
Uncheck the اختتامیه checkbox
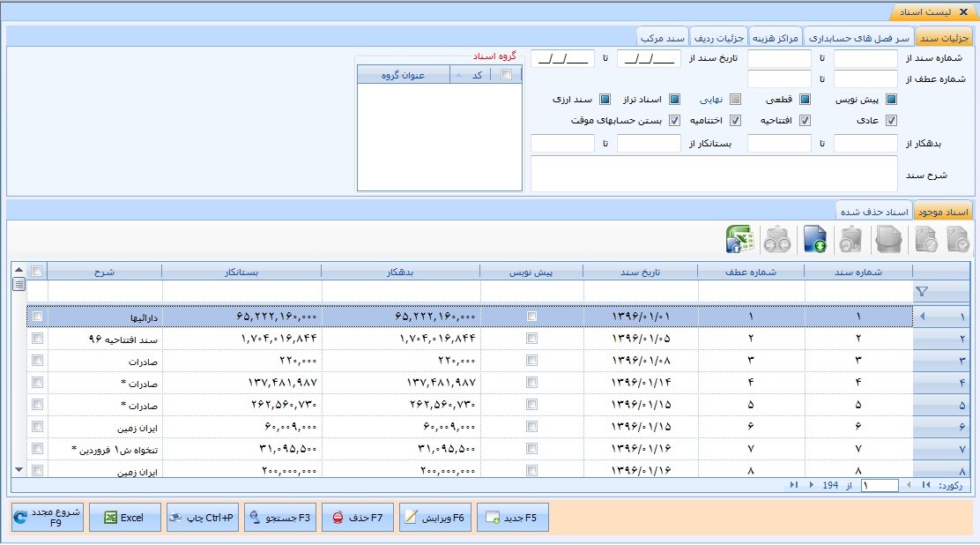point(736,120)
